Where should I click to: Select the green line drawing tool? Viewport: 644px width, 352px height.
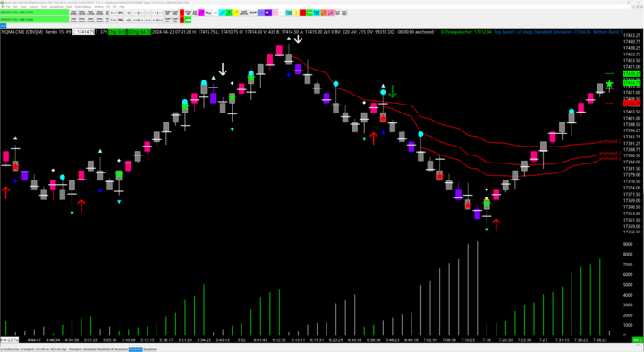(229, 13)
